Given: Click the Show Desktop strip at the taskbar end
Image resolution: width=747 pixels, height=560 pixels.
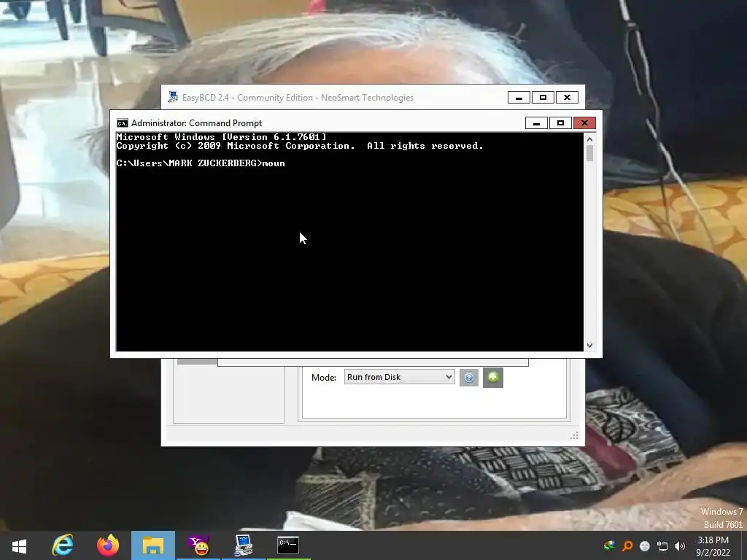Looking at the screenshot, I should [743, 545].
